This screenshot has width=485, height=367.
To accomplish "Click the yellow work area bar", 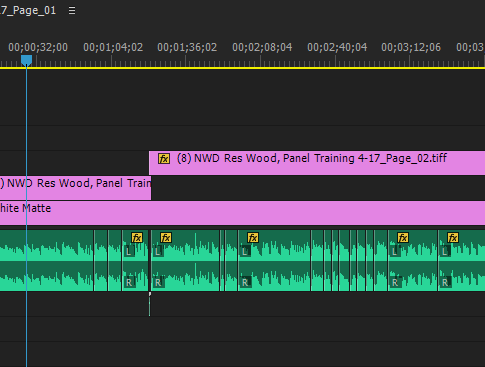I will [242, 68].
